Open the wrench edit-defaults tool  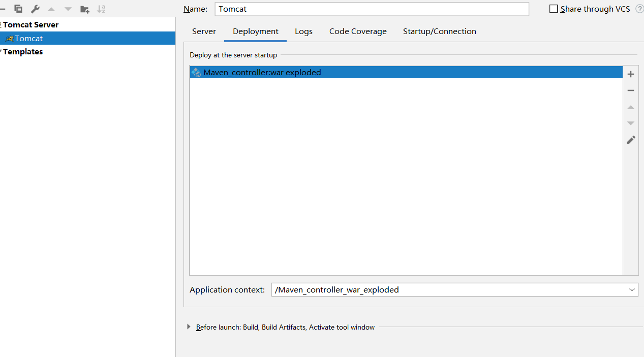(35, 9)
